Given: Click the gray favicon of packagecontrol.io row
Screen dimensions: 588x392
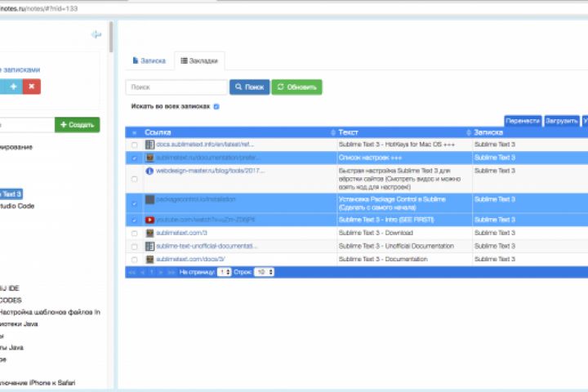Looking at the screenshot, I should coord(149,199).
